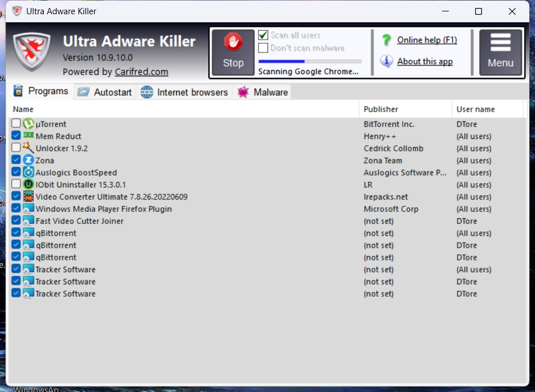This screenshot has width=535, height=392.
Task: Stop the scan with the Stop button
Action: pyautogui.click(x=233, y=52)
